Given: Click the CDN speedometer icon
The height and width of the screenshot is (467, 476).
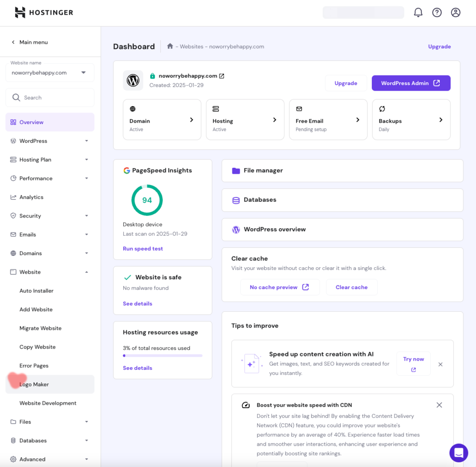Looking at the screenshot, I should pos(245,405).
